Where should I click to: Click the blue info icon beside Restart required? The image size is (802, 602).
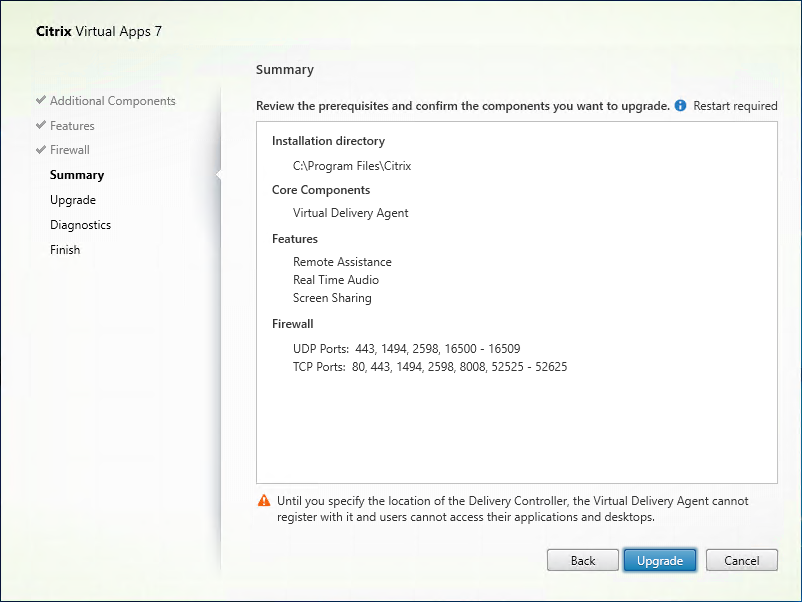[x=681, y=106]
